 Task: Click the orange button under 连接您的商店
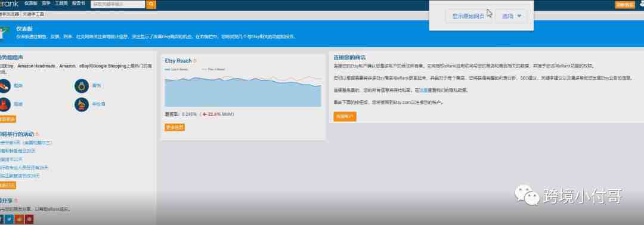[x=345, y=117]
